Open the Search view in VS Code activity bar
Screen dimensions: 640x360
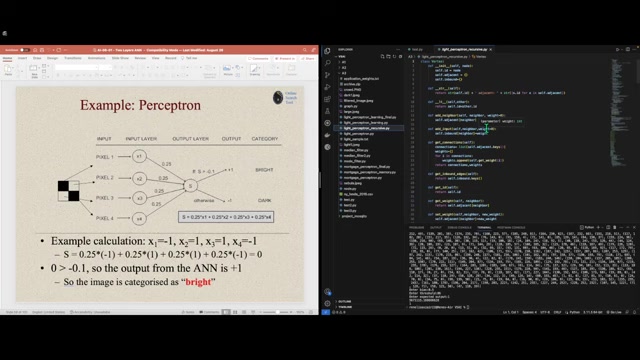point(327,63)
